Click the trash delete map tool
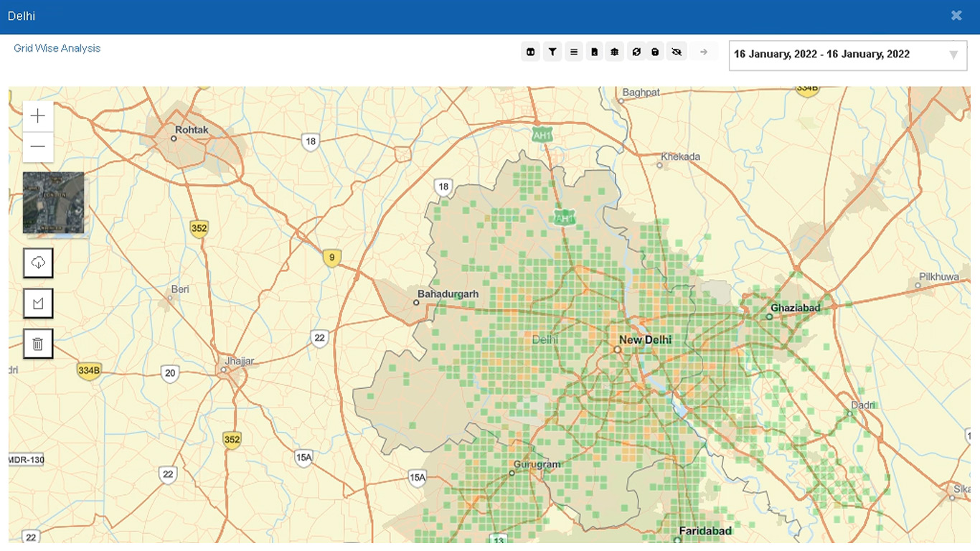The image size is (980, 551). point(38,344)
